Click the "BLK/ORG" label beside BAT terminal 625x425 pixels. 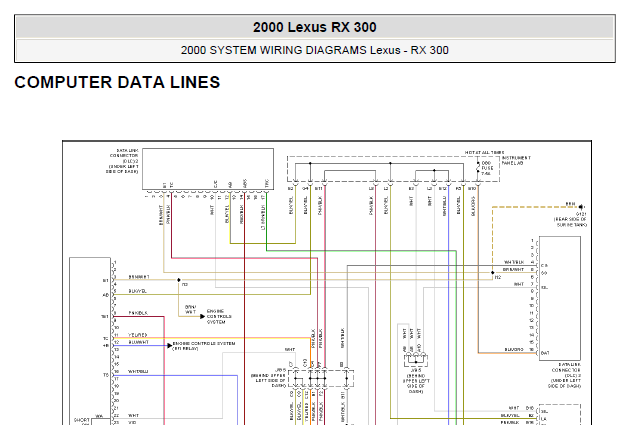pyautogui.click(x=514, y=350)
